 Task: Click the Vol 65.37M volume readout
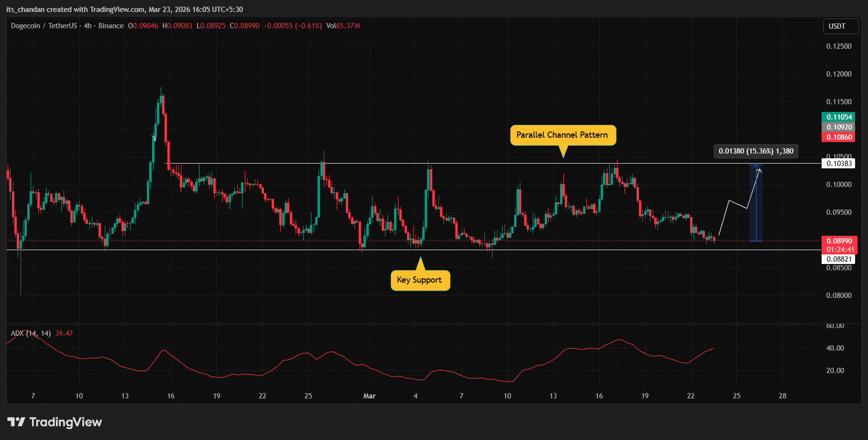point(343,26)
